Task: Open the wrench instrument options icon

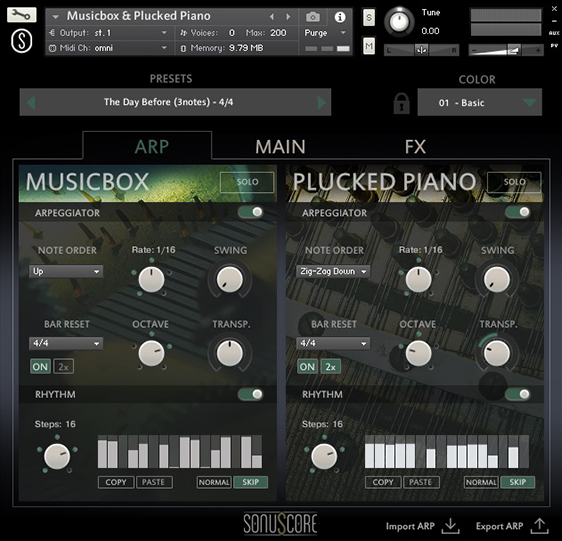Action: (22, 15)
